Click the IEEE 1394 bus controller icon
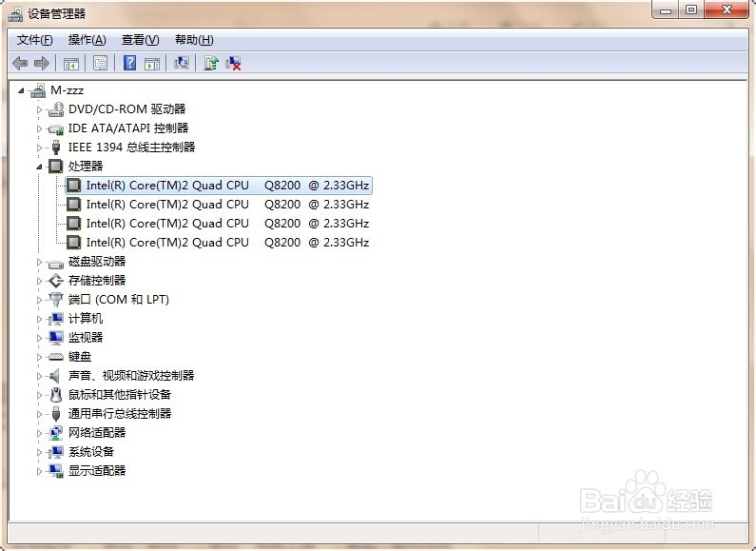Screen dimensions: 756x551 [56, 148]
